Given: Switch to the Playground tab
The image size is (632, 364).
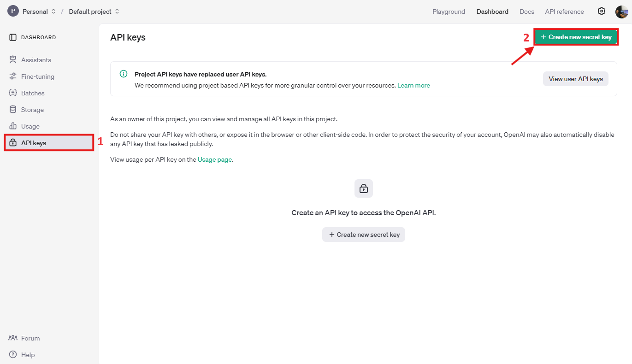Looking at the screenshot, I should [x=449, y=12].
